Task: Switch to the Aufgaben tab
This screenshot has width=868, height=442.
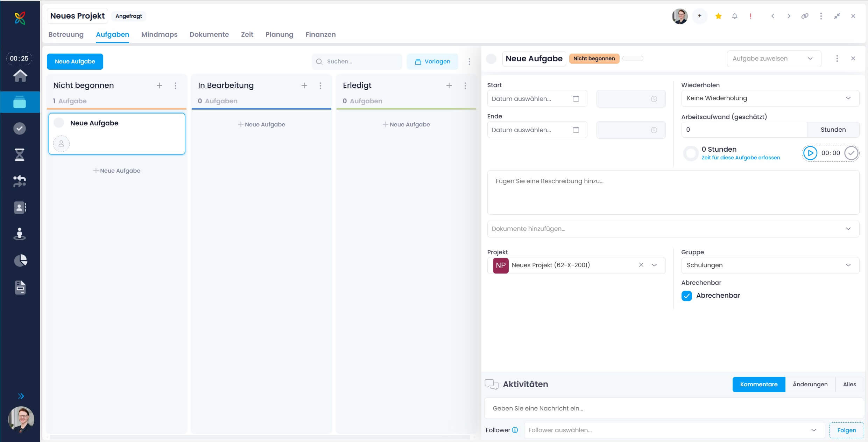Action: pyautogui.click(x=112, y=34)
